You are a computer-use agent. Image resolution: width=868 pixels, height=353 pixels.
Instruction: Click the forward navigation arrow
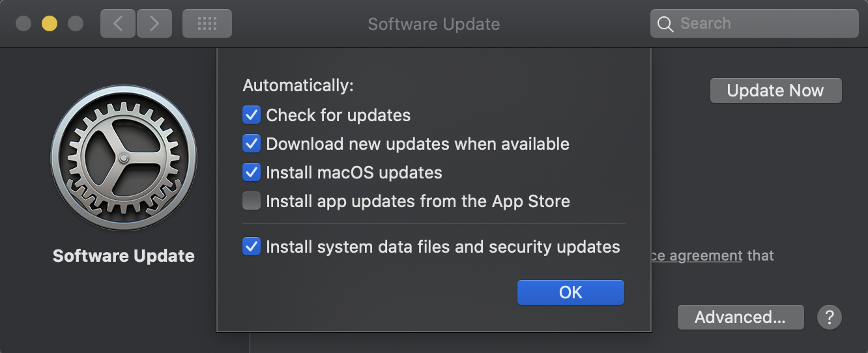tap(154, 23)
